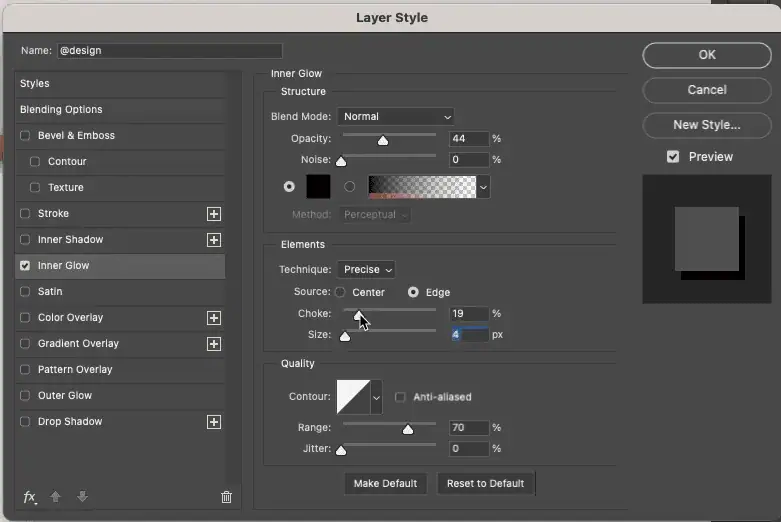Screen dimensions: 781x522
Task: Open the Blend Mode dropdown
Action: (x=395, y=117)
